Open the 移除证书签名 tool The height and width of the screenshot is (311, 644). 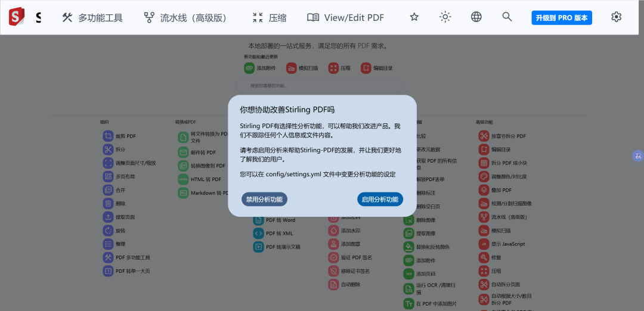click(x=349, y=271)
